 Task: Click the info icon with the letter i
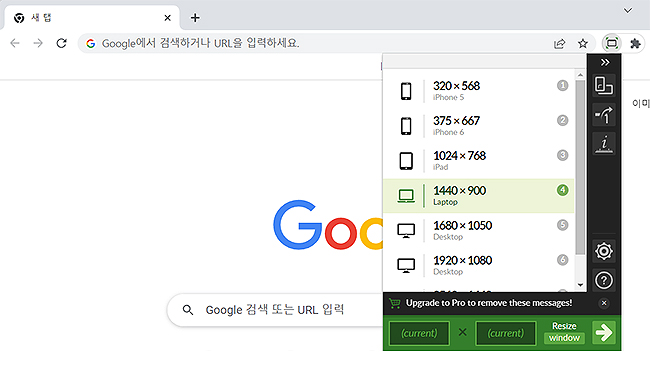coord(604,144)
